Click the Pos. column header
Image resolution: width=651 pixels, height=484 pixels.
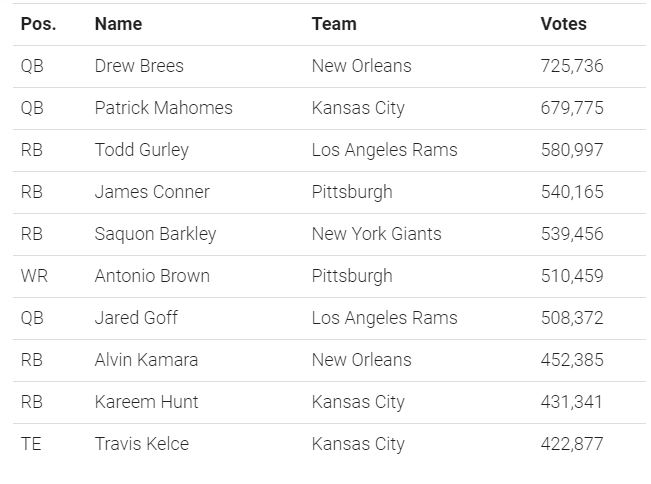(x=38, y=24)
